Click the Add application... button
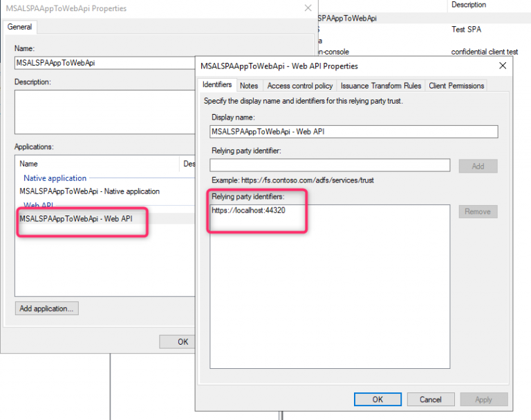The width and height of the screenshot is (531, 420). (47, 309)
